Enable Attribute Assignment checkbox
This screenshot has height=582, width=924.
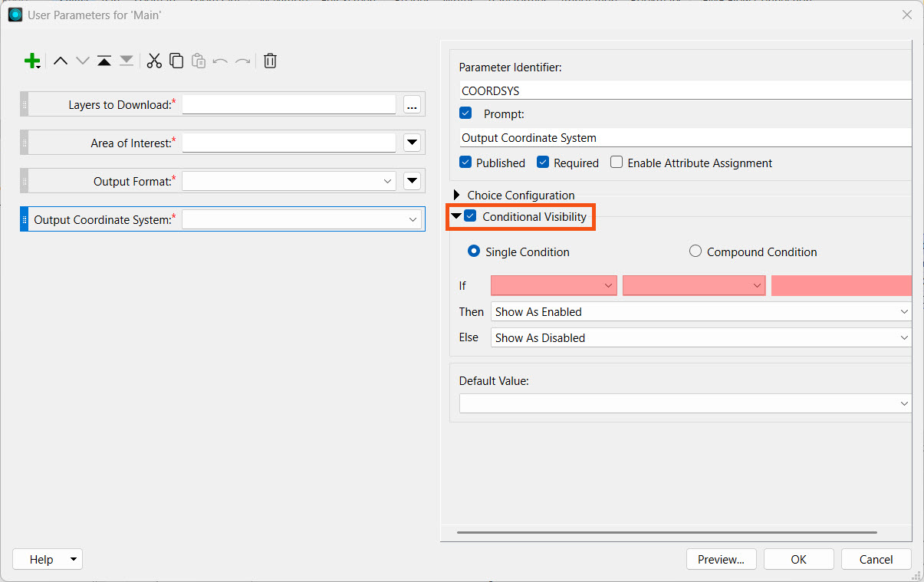point(617,163)
